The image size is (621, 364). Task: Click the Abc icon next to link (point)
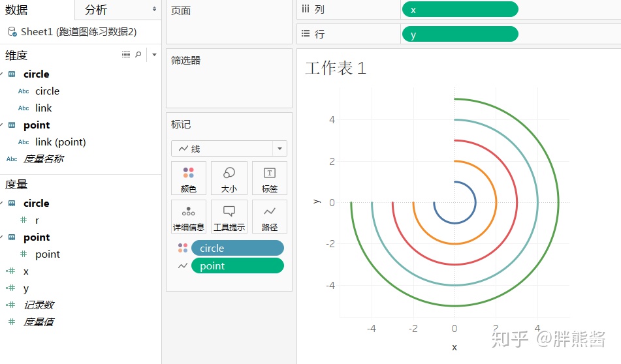(24, 142)
